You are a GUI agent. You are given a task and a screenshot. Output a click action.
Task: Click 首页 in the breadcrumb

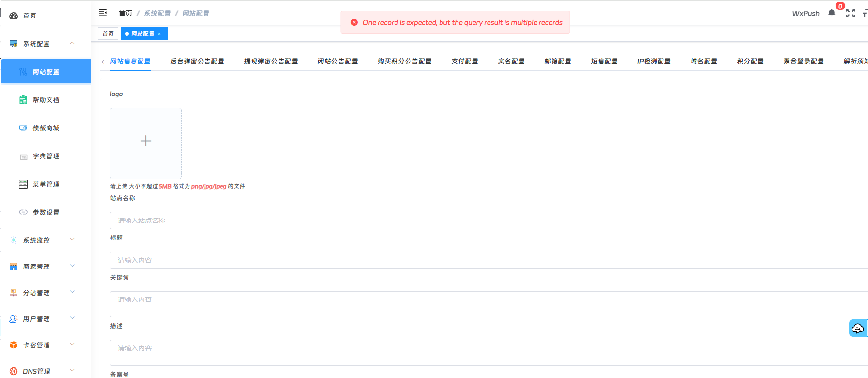[126, 13]
